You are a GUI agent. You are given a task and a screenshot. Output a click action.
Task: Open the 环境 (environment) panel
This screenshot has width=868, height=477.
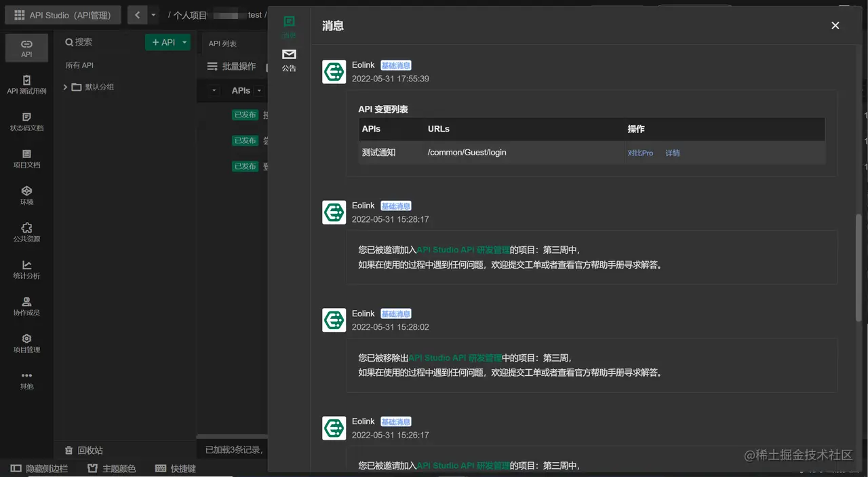click(26, 195)
